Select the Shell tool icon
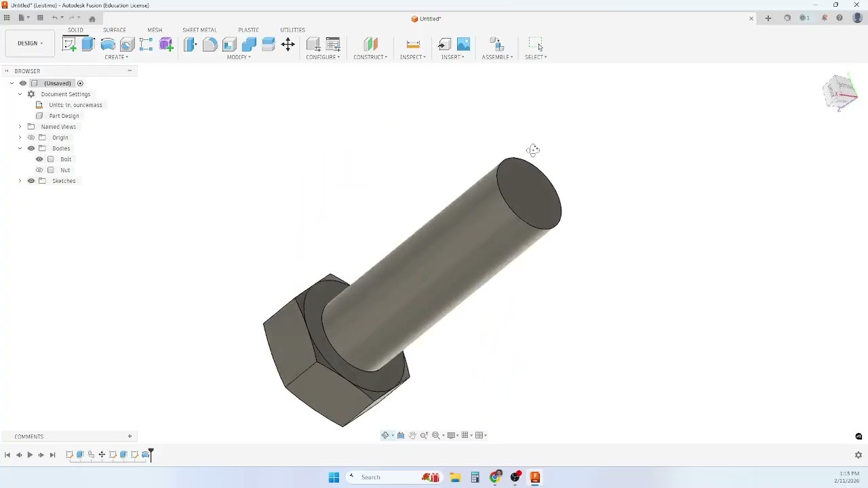Image resolution: width=868 pixels, height=488 pixels. click(229, 45)
